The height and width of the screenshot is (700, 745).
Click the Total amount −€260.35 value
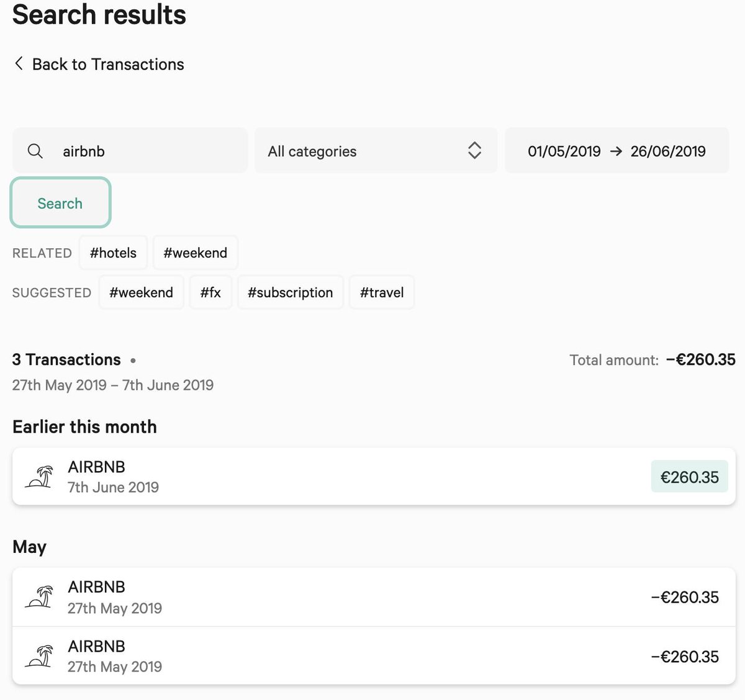700,359
